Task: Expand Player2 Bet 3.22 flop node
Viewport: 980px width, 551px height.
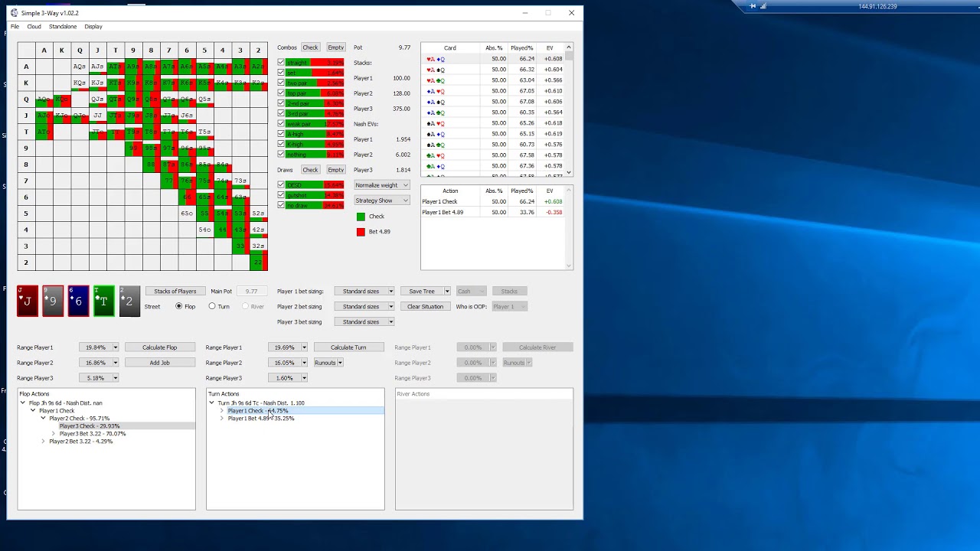Action: point(44,442)
